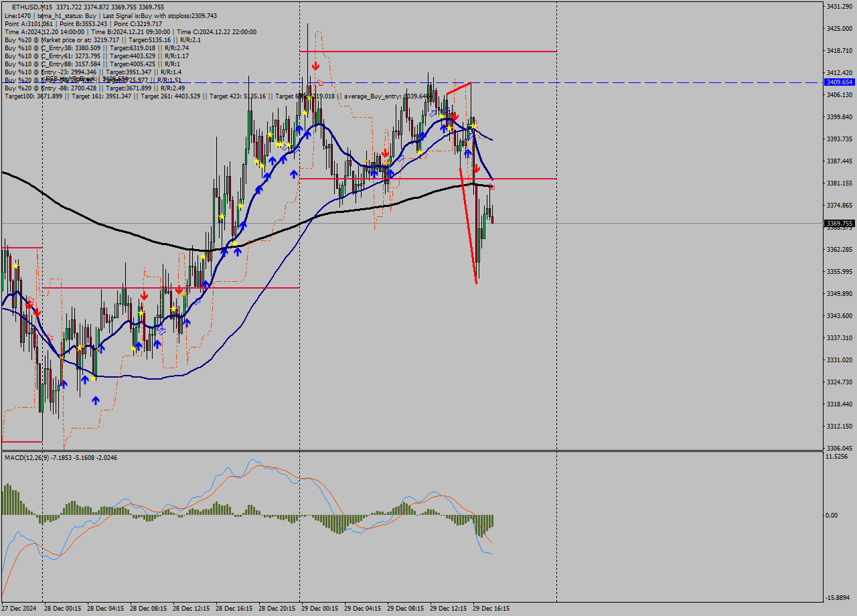Click the 3425.000 price axis label

point(839,28)
